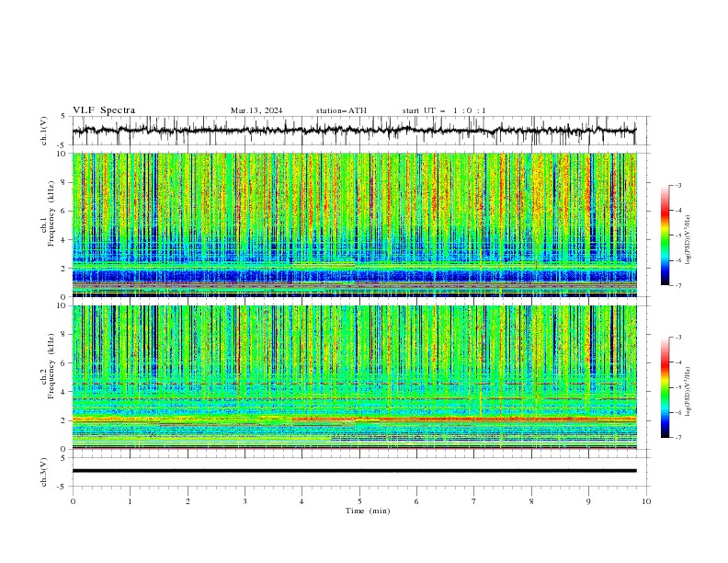Image resolution: width=728 pixels, height=563 pixels.
Task: Click the 'VLF Spectra' title text
Action: coord(104,110)
